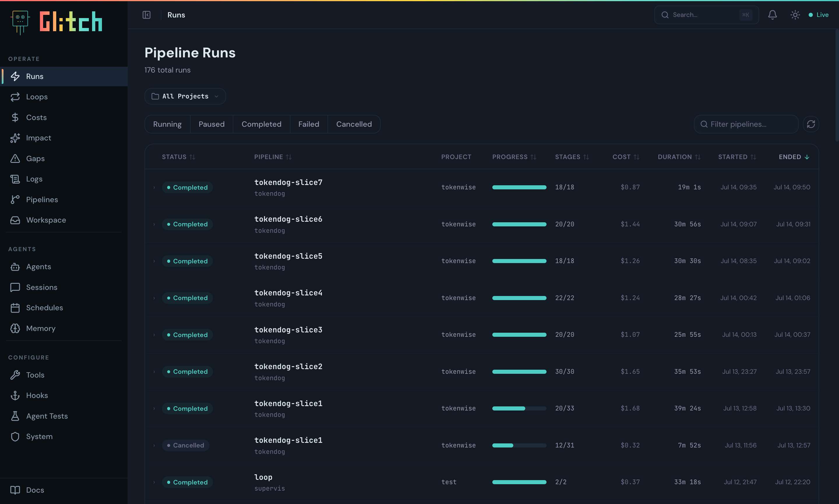The height and width of the screenshot is (504, 839).
Task: Click the test project cell
Action: [449, 482]
